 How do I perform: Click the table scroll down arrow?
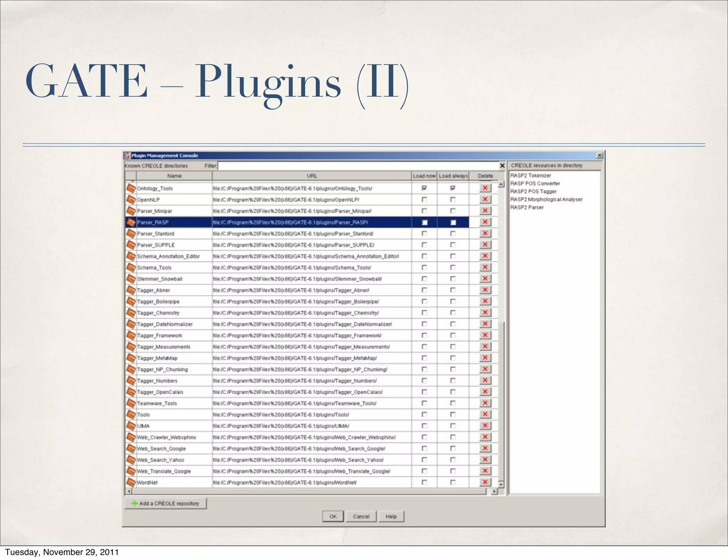[501, 485]
